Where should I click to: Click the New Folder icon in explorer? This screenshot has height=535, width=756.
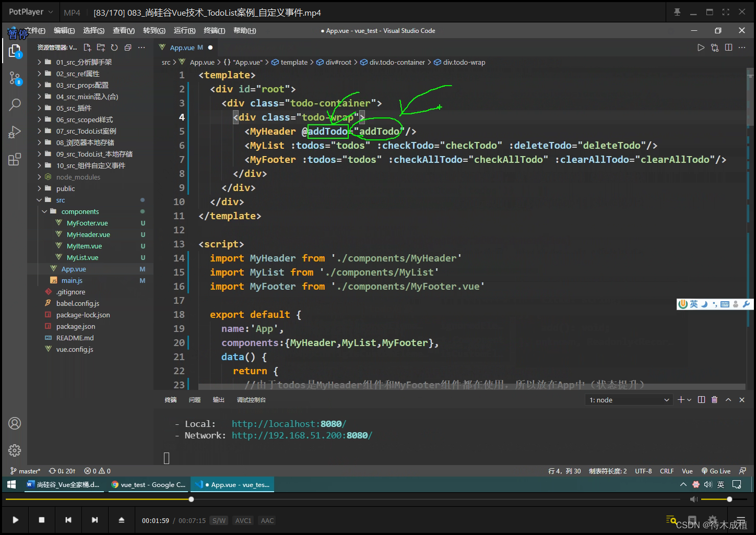[x=101, y=47]
